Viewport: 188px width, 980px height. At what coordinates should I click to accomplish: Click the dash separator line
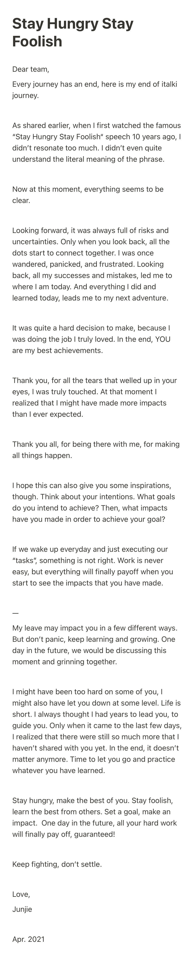click(15, 613)
